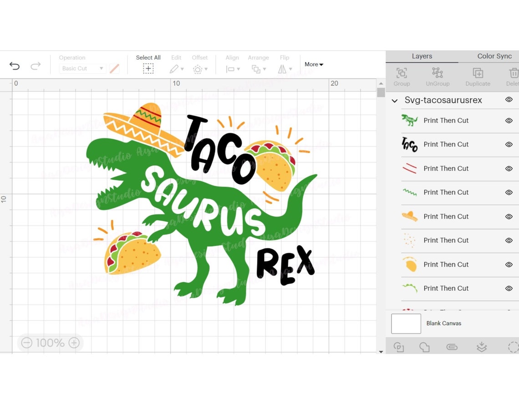Toggle visibility of the Taco text layer
Screen dimensions: 519x420
509,145
